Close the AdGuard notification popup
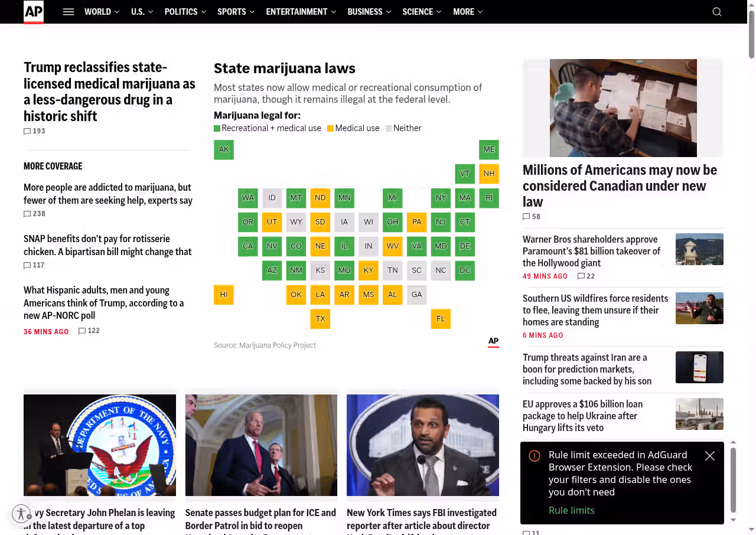The image size is (756, 535). (x=709, y=456)
